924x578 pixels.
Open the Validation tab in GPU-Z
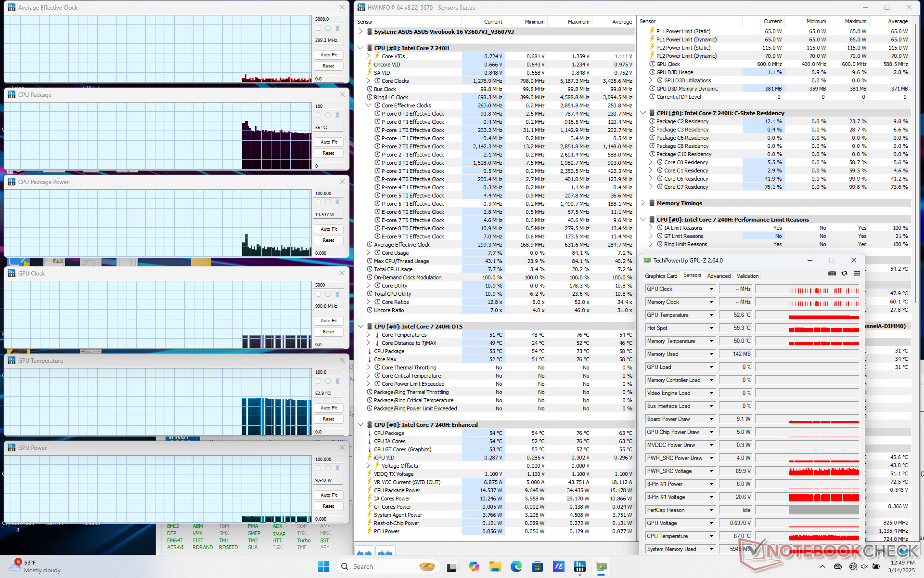[747, 276]
